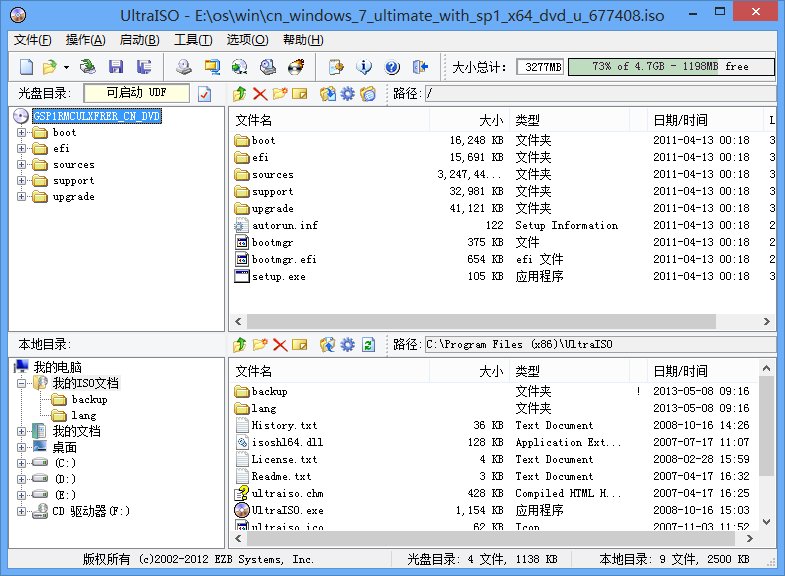Click the 文件名 column header in disc list

(x=330, y=120)
